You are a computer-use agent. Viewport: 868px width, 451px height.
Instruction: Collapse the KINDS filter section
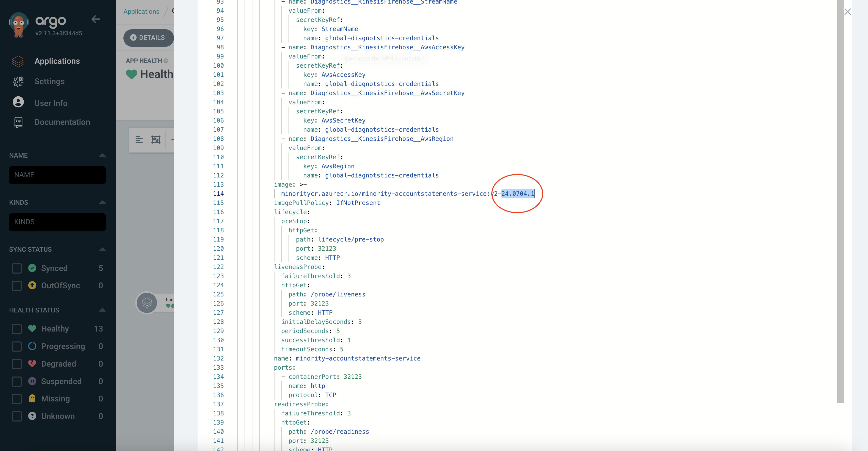[102, 202]
